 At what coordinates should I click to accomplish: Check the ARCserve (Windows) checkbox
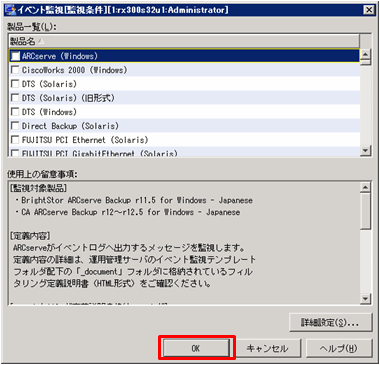pyautogui.click(x=15, y=56)
